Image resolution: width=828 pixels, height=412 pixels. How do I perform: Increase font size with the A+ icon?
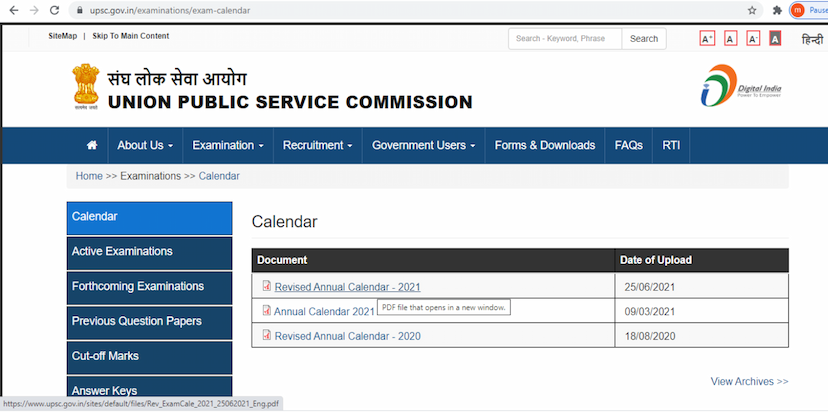tap(707, 39)
